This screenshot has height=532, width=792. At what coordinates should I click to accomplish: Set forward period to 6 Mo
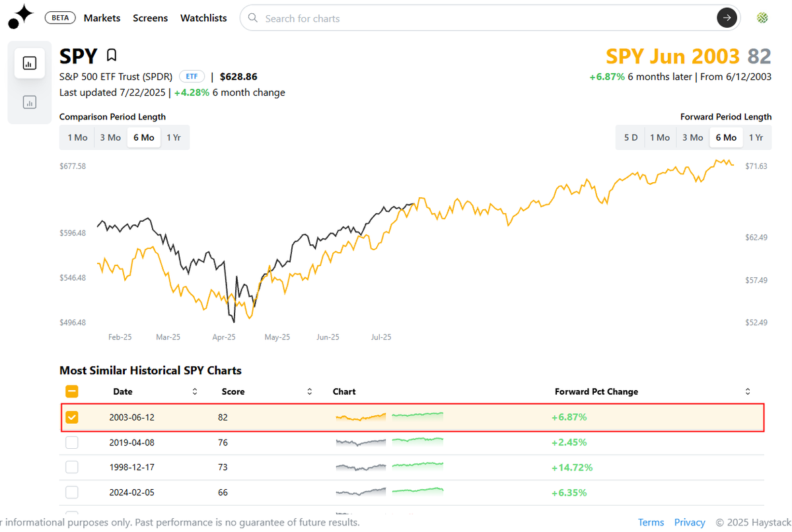[x=726, y=137]
